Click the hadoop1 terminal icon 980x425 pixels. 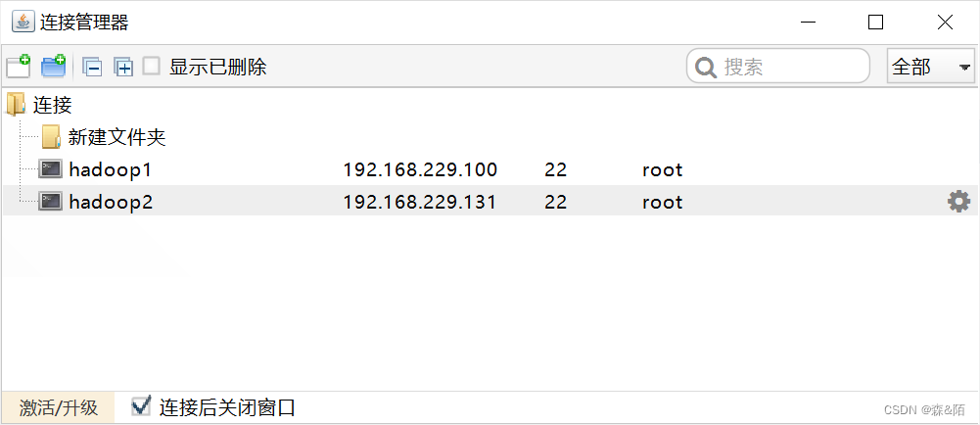(50, 169)
